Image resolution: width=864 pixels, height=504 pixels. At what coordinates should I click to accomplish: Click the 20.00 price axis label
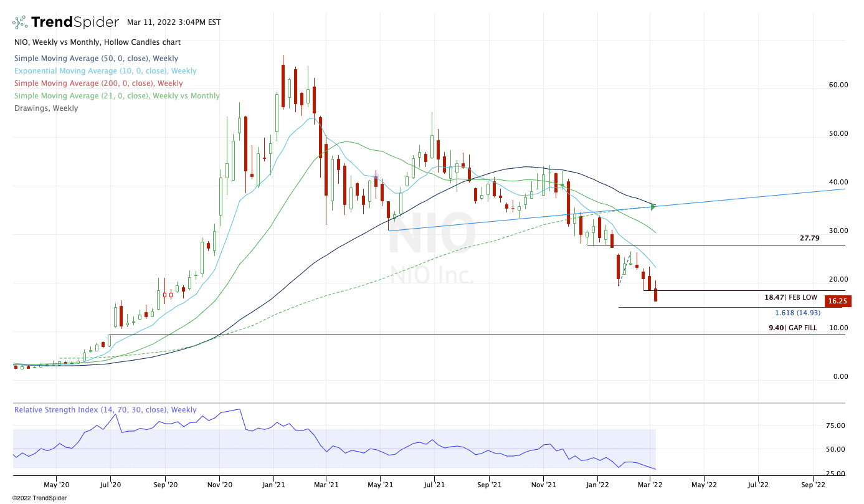point(839,280)
